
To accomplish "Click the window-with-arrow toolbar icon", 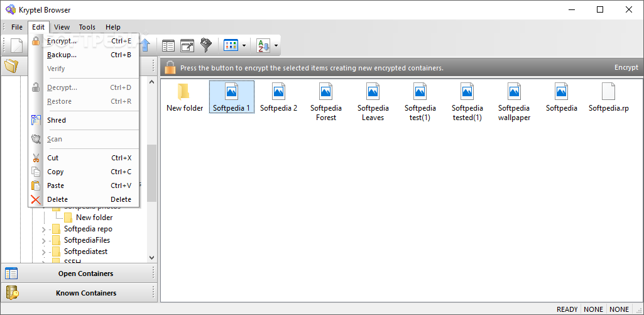I will [187, 45].
